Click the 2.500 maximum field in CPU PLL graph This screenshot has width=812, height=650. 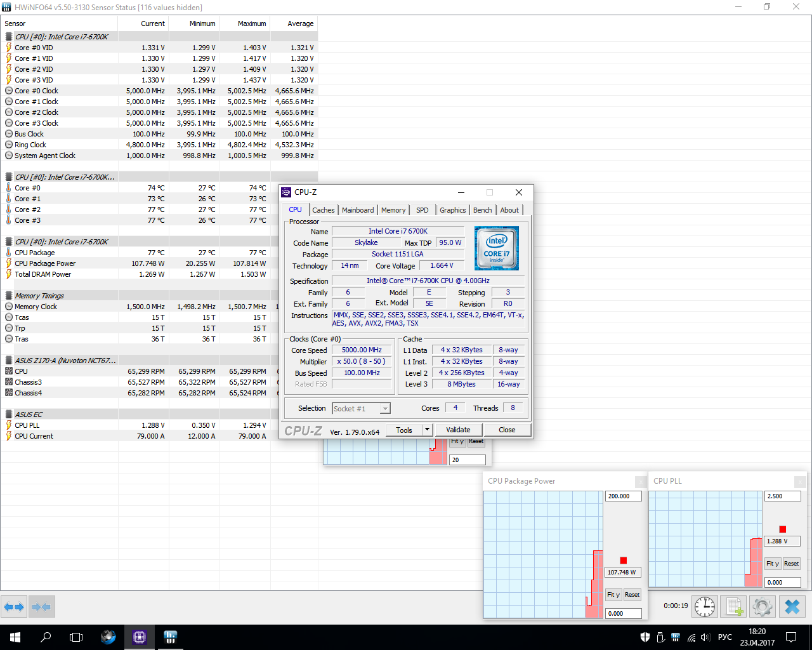tap(783, 496)
